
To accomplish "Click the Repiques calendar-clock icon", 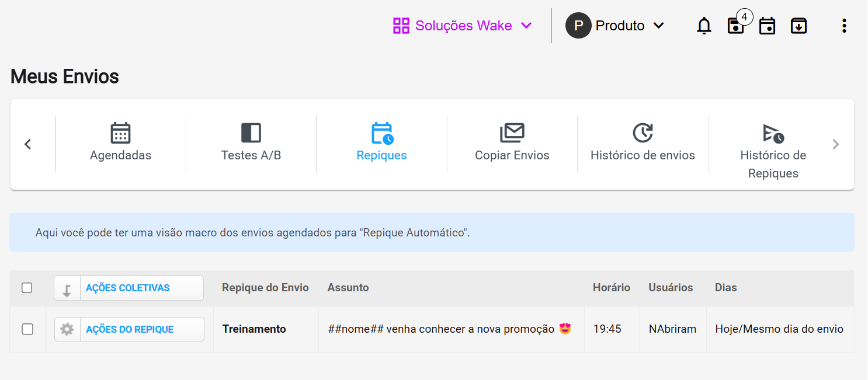I will [382, 133].
